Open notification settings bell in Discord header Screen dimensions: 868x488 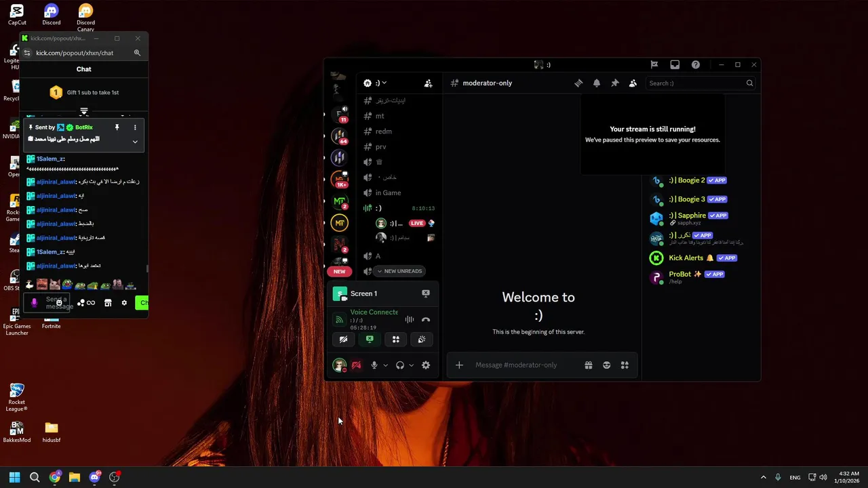pyautogui.click(x=597, y=83)
